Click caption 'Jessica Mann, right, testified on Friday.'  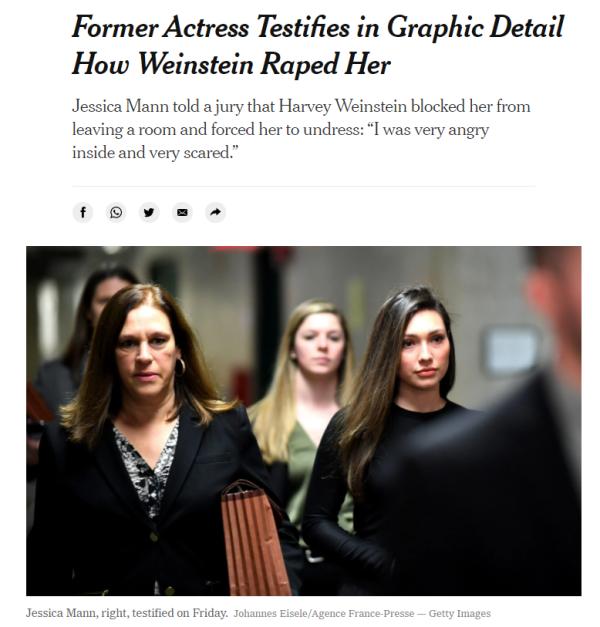pyautogui.click(x=127, y=613)
